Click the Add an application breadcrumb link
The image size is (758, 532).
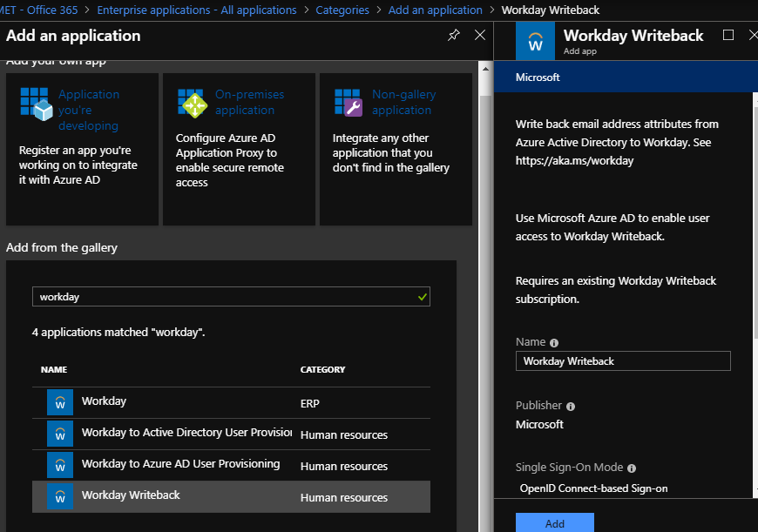pos(435,10)
